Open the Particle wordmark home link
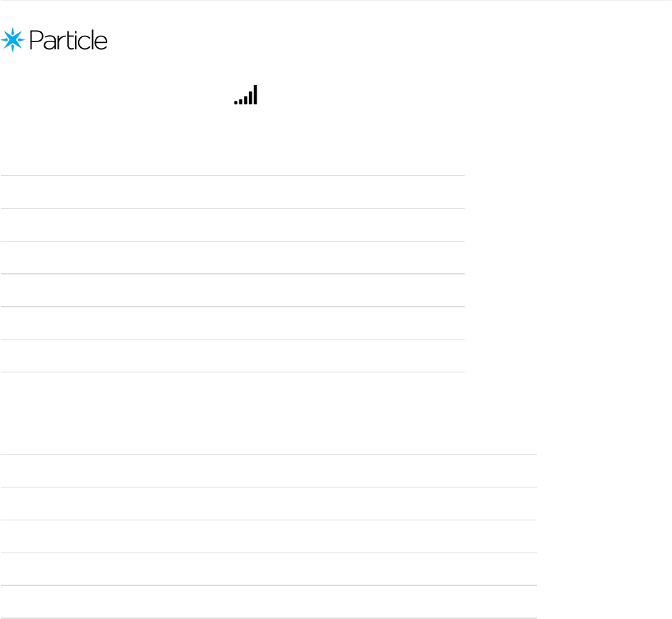Screen dimensions: 672x619 tap(69, 40)
